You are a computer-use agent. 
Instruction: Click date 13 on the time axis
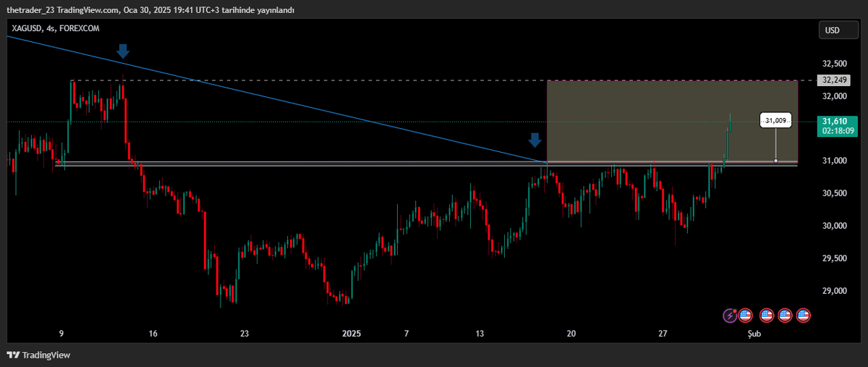(x=480, y=334)
